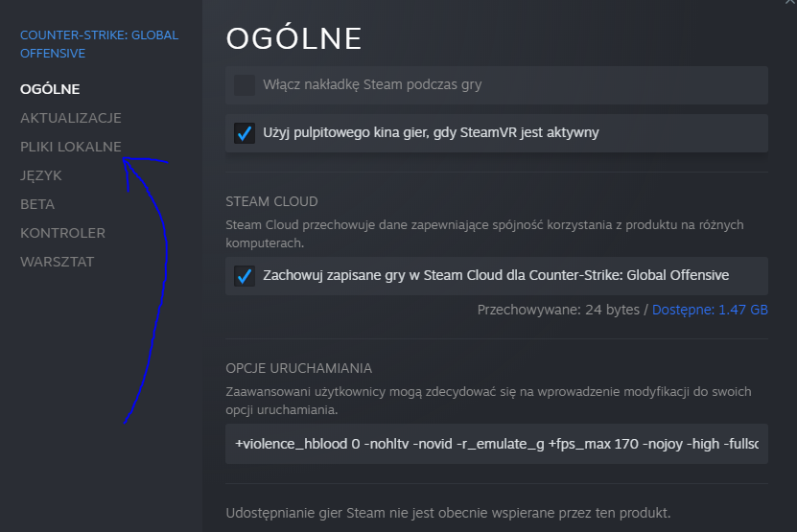The image size is (797, 532).
Task: Select WARSZTAT in the sidebar
Action: [57, 262]
